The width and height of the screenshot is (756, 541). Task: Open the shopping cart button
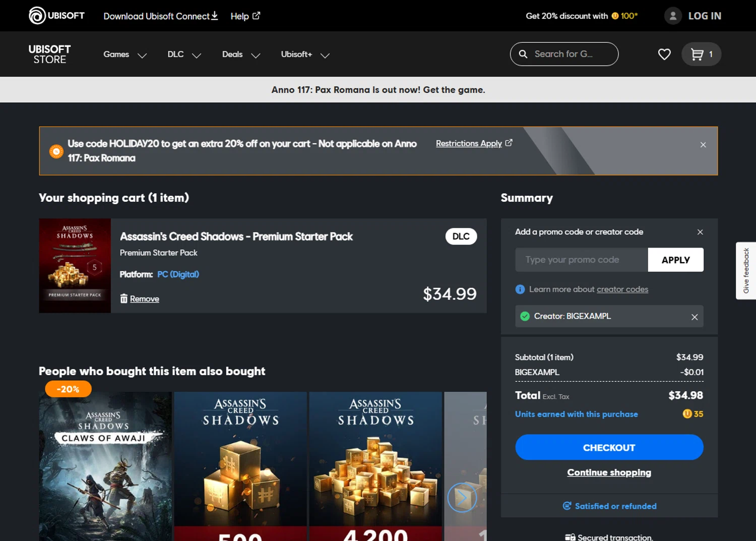(x=701, y=54)
